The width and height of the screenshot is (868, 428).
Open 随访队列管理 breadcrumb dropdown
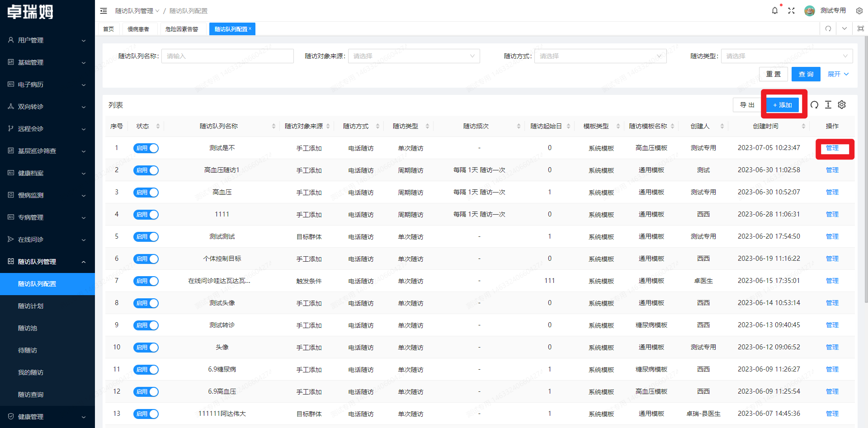(x=137, y=11)
